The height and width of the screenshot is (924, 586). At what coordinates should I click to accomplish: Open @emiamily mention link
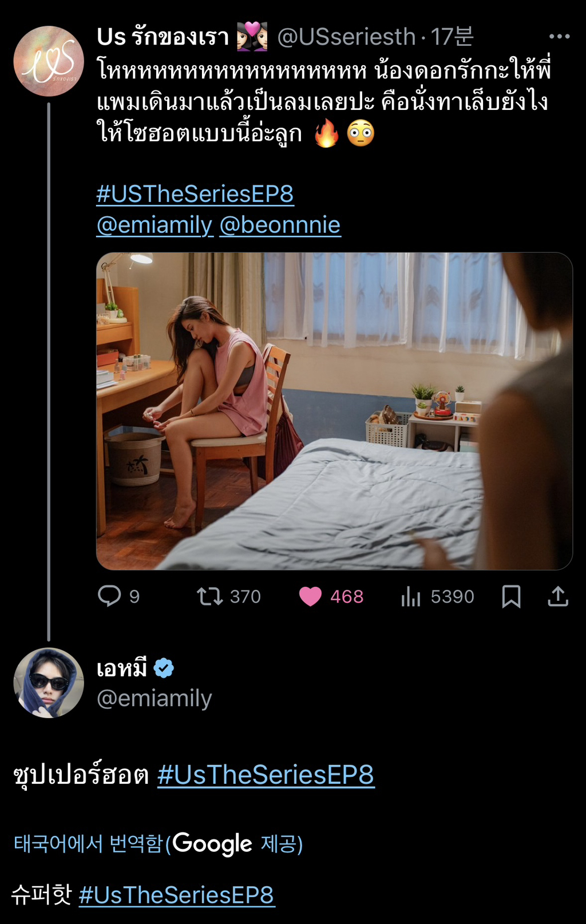click(x=155, y=225)
